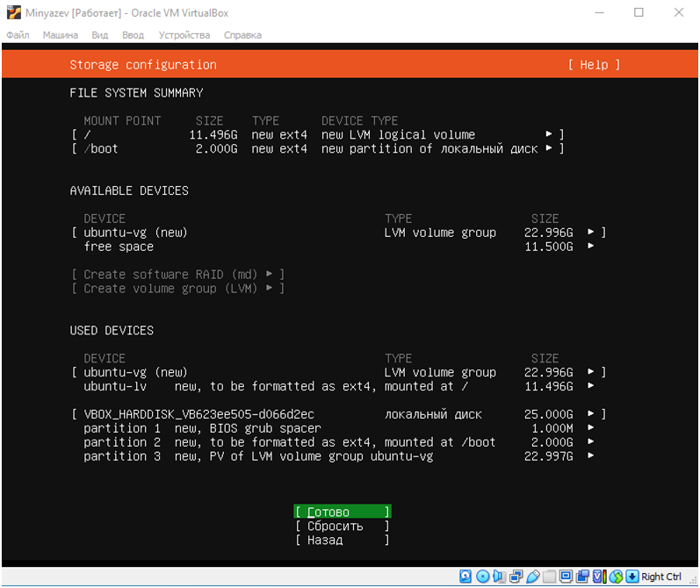
Task: Select the ubuntu-lv row
Action: tap(338, 386)
